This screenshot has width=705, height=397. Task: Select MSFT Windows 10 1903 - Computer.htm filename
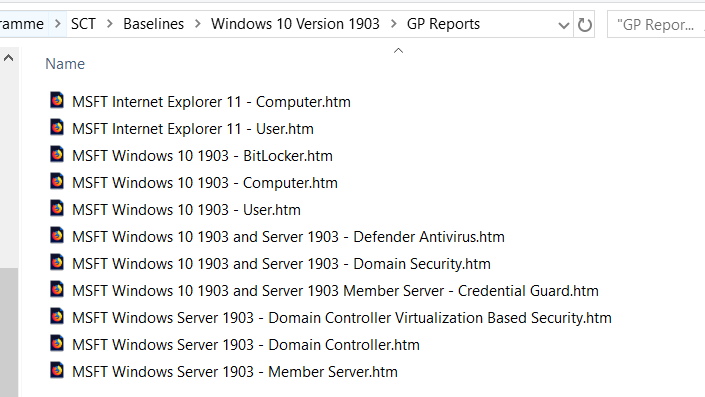pos(205,183)
